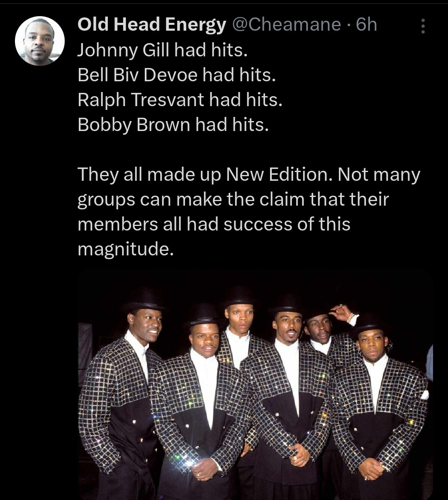Viewport: 448px width, 500px height.
Task: Click the 6h timestamp of the tweet
Action: [367, 25]
